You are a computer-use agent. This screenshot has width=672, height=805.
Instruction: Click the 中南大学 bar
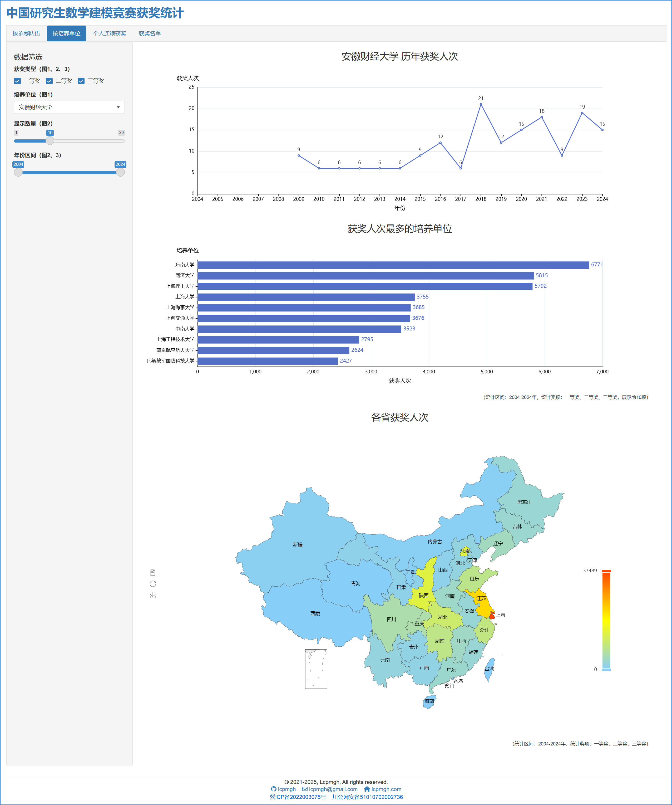pos(299,329)
